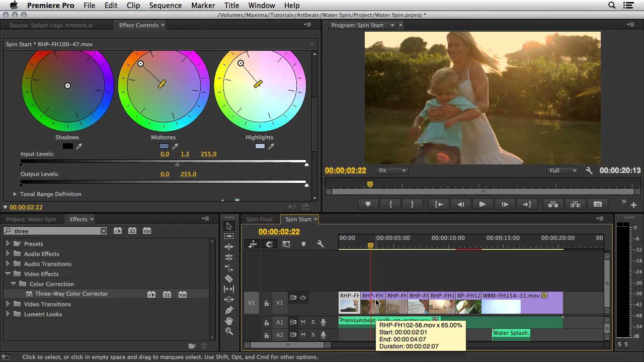Export frame with camera icon

pyautogui.click(x=598, y=204)
